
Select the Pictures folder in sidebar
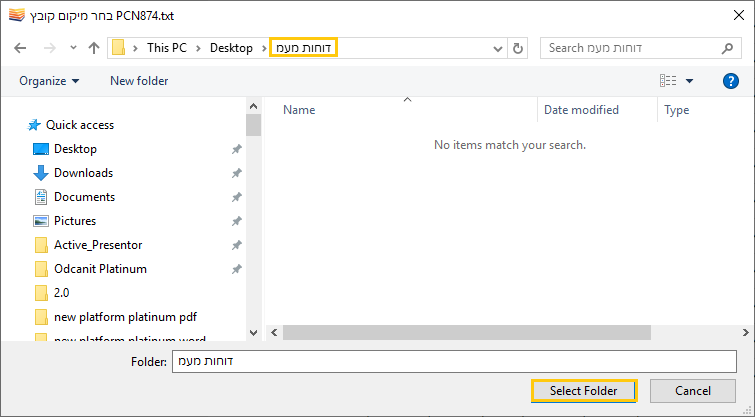[75, 221]
